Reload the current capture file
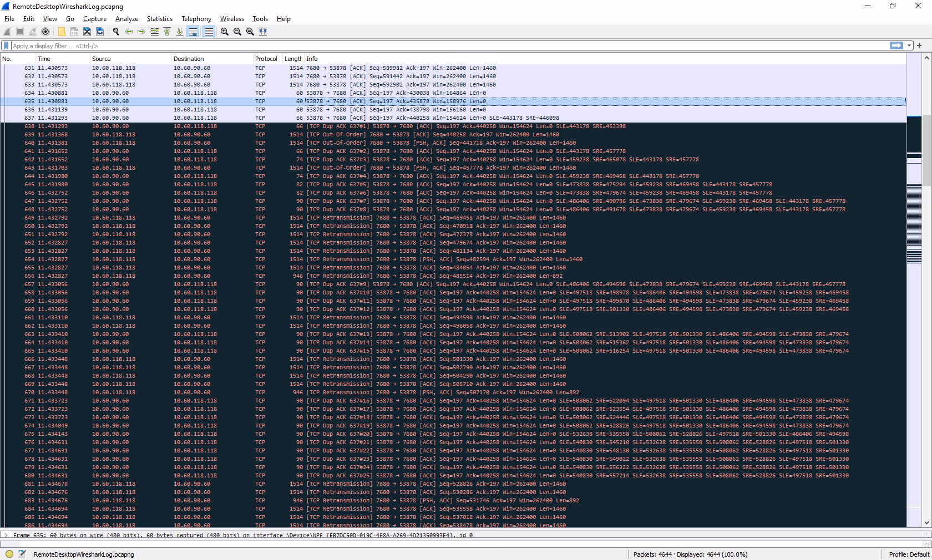Viewport: 932px width, 560px height. tap(100, 32)
